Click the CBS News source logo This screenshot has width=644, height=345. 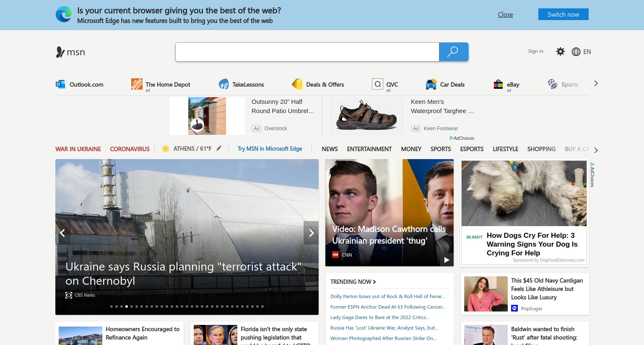point(69,295)
